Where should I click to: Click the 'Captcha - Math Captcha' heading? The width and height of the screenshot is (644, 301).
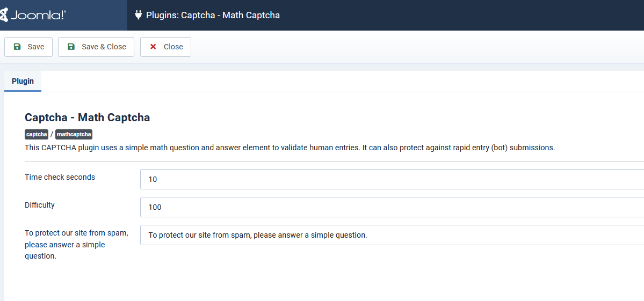87,118
